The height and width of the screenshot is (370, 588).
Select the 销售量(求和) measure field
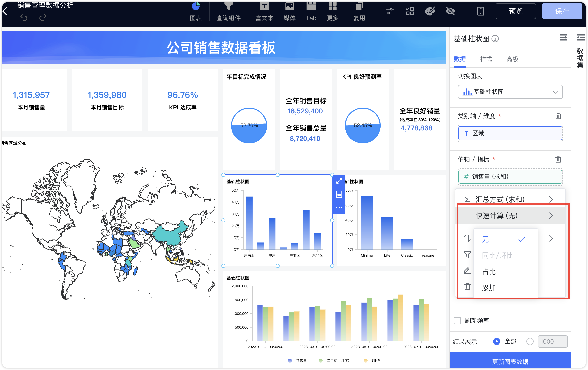click(x=510, y=177)
